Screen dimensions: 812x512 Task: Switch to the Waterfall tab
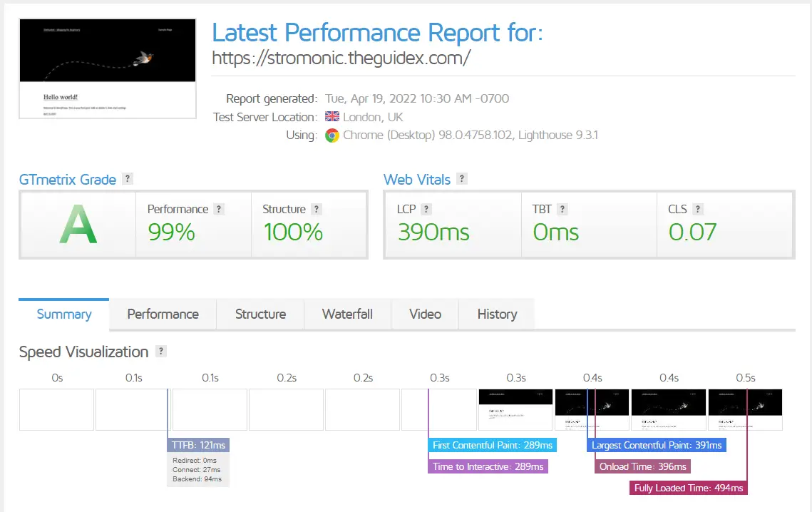(x=347, y=314)
